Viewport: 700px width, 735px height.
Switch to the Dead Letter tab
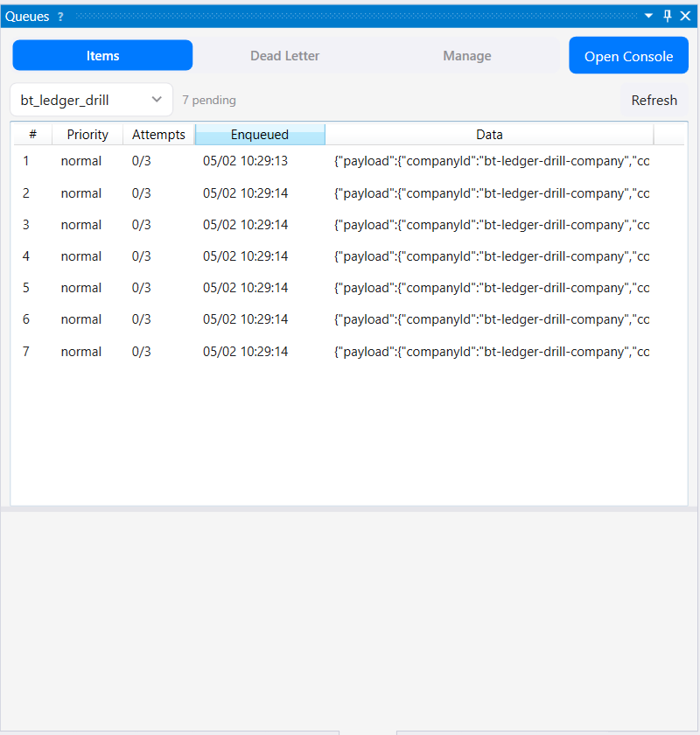pyautogui.click(x=284, y=55)
